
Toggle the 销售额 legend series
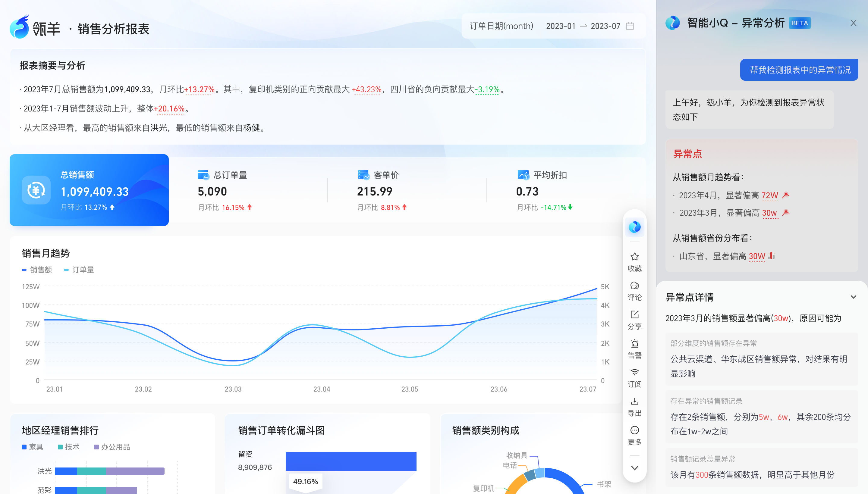pyautogui.click(x=37, y=270)
